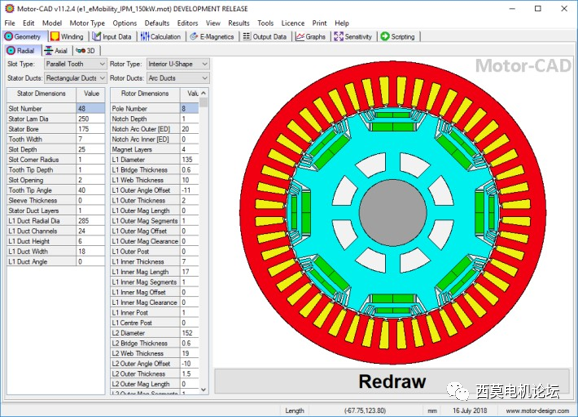The height and width of the screenshot is (417, 578).
Task: Open the Motor Type menu
Action: pyautogui.click(x=87, y=23)
